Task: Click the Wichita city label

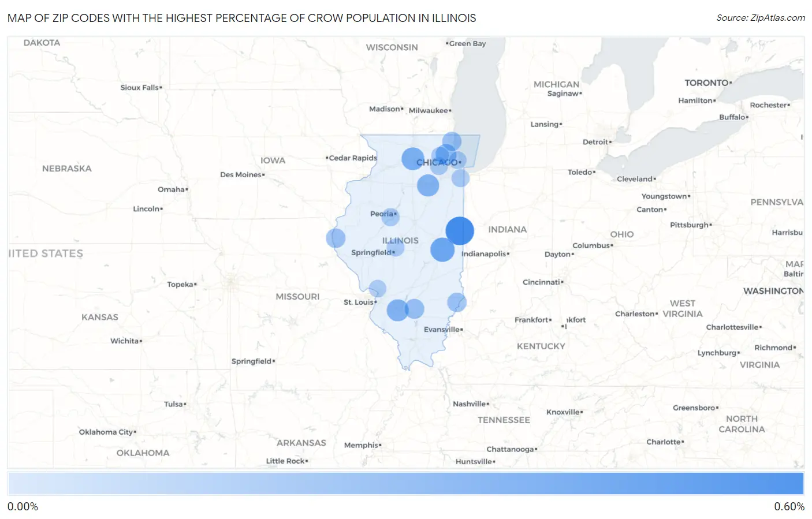Action: click(125, 341)
